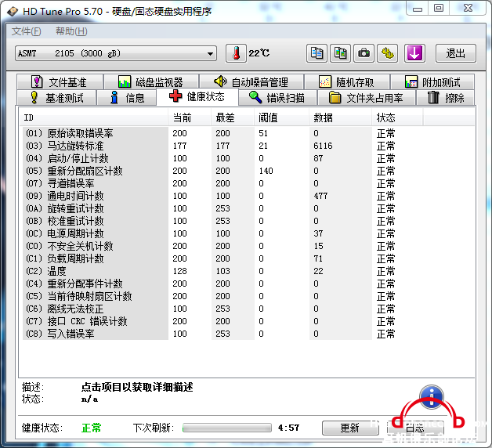Click the 日志 button
This screenshot has height=448, width=492.
pyautogui.click(x=415, y=428)
